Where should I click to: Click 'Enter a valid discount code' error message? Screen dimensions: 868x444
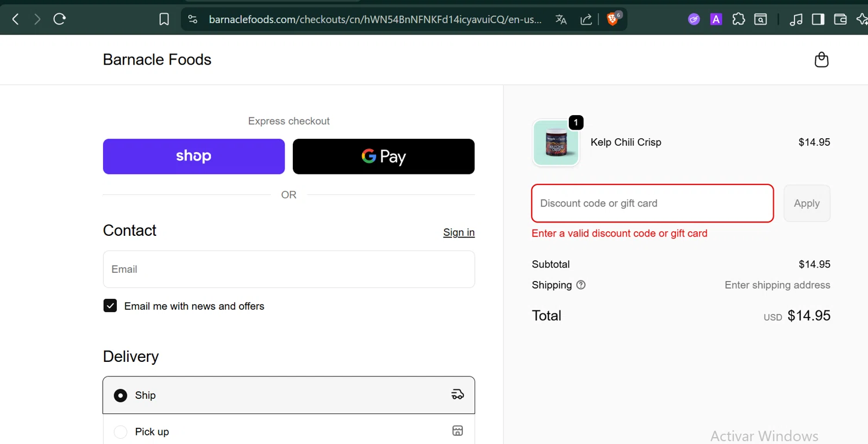(x=619, y=234)
